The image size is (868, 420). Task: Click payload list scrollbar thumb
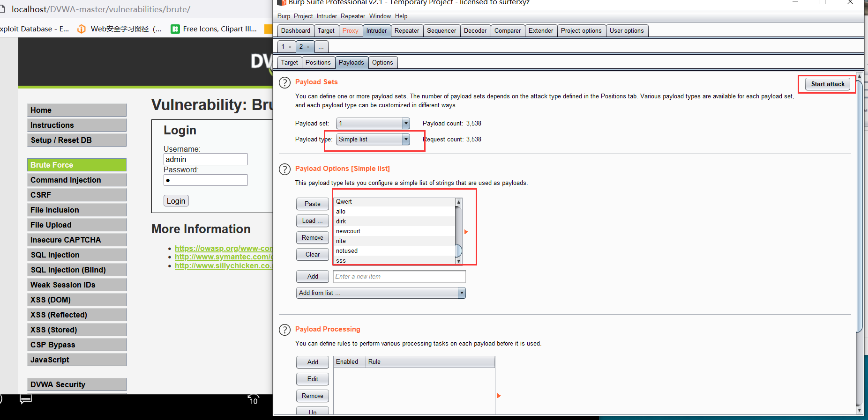coord(459,251)
